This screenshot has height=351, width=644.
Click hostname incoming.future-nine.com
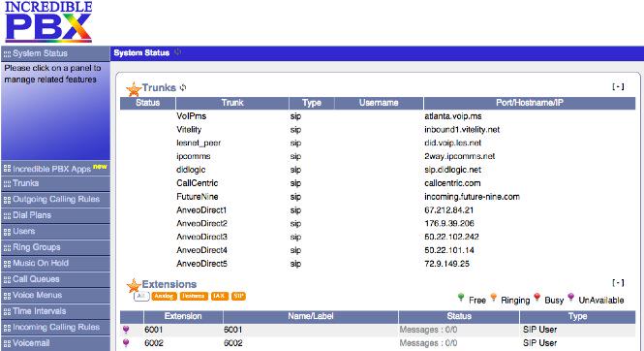(472, 197)
